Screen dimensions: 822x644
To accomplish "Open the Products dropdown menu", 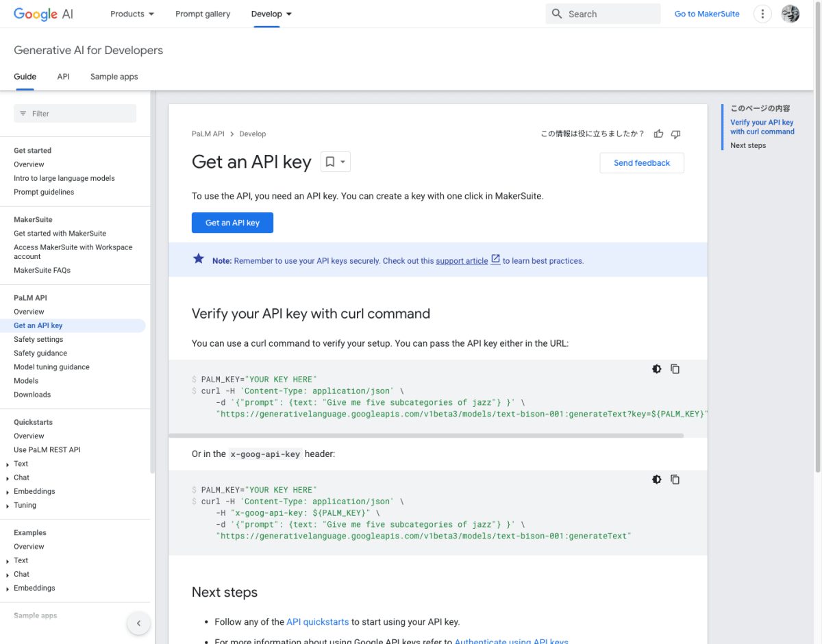I will click(x=132, y=14).
